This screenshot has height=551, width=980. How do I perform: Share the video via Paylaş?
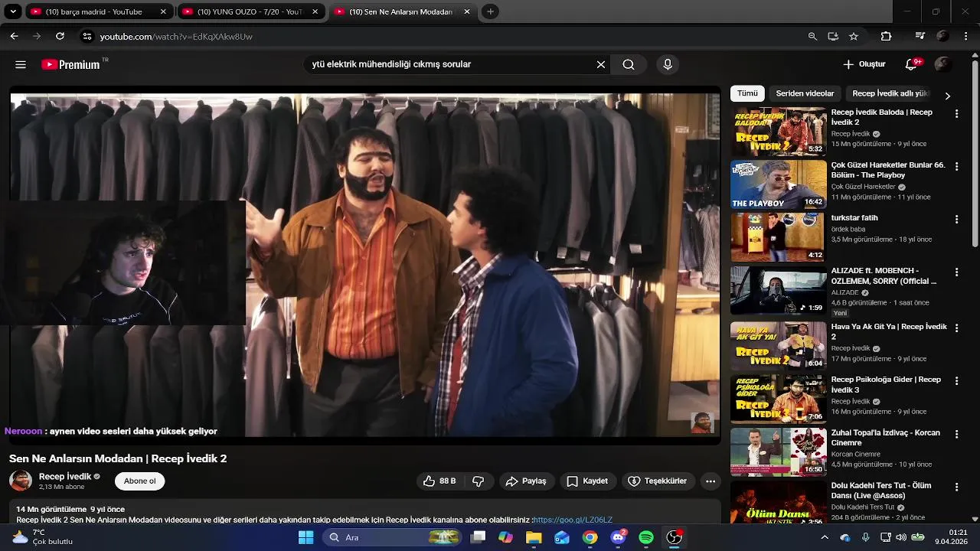tap(526, 481)
